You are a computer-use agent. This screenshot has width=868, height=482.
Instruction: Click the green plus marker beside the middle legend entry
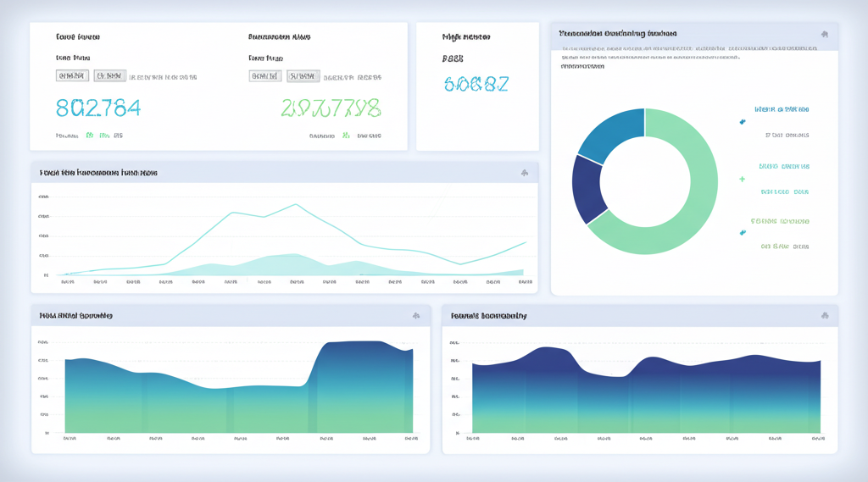[x=743, y=180]
